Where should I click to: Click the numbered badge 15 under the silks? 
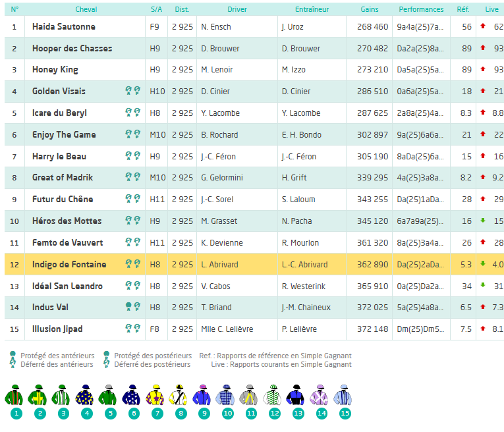pyautogui.click(x=345, y=414)
